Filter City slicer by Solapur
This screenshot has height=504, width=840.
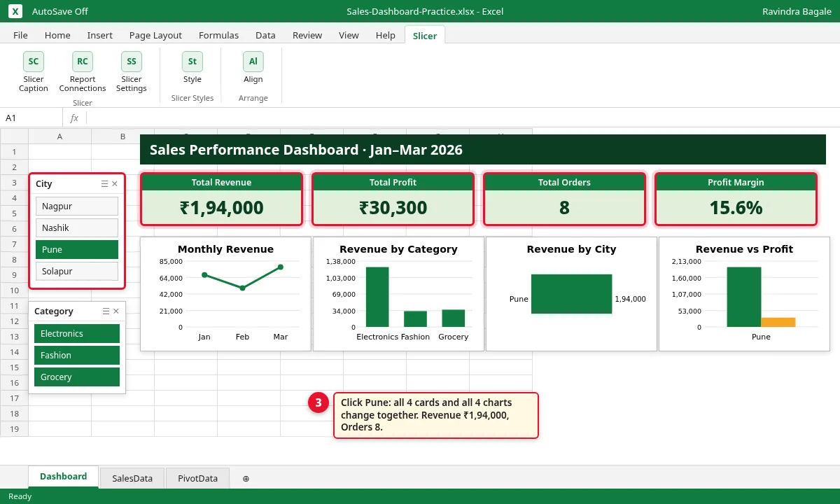pos(77,271)
